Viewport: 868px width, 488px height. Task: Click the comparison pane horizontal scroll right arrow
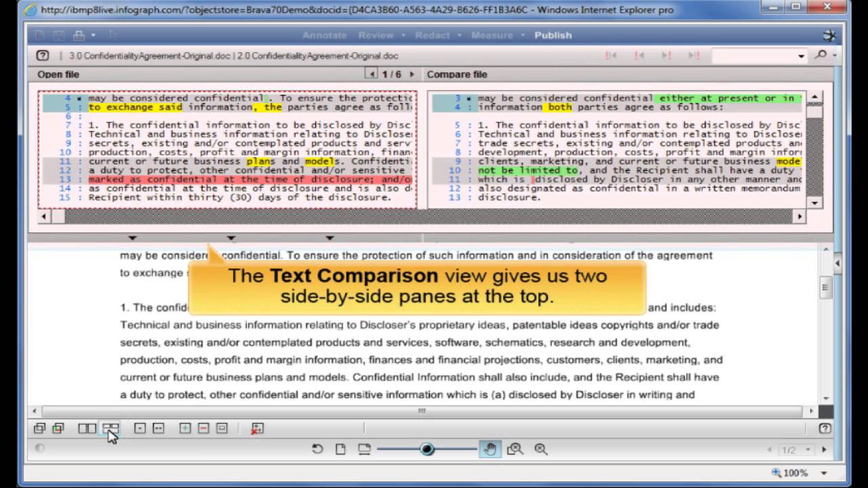point(800,216)
